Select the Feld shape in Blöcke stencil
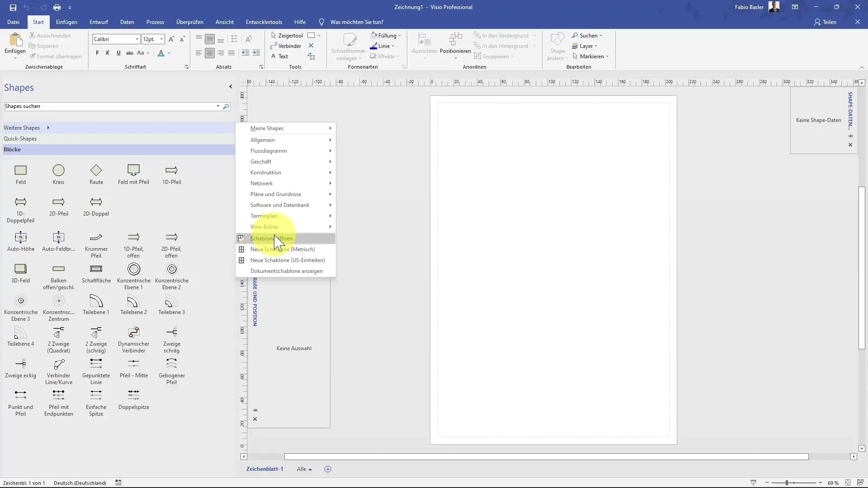The height and width of the screenshot is (488, 868). pyautogui.click(x=21, y=175)
